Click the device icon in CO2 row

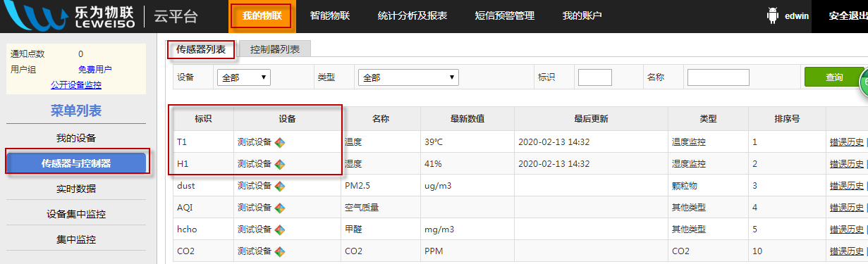click(x=280, y=251)
